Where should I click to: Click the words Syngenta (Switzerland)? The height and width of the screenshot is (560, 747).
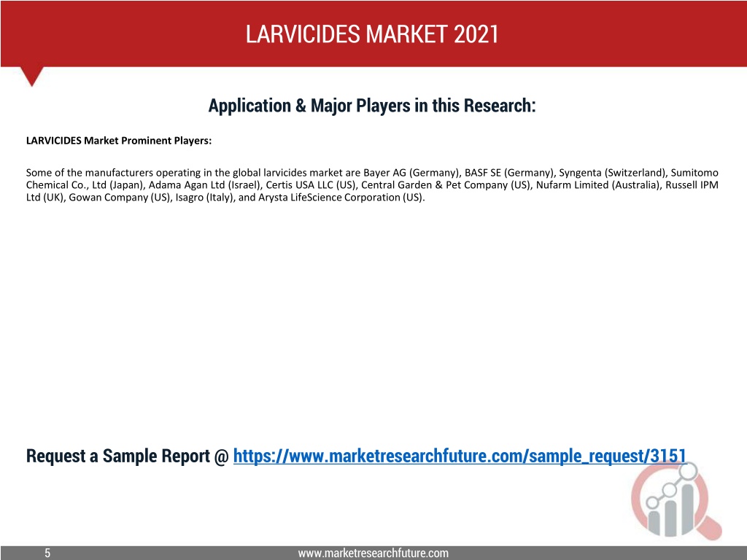pos(612,172)
